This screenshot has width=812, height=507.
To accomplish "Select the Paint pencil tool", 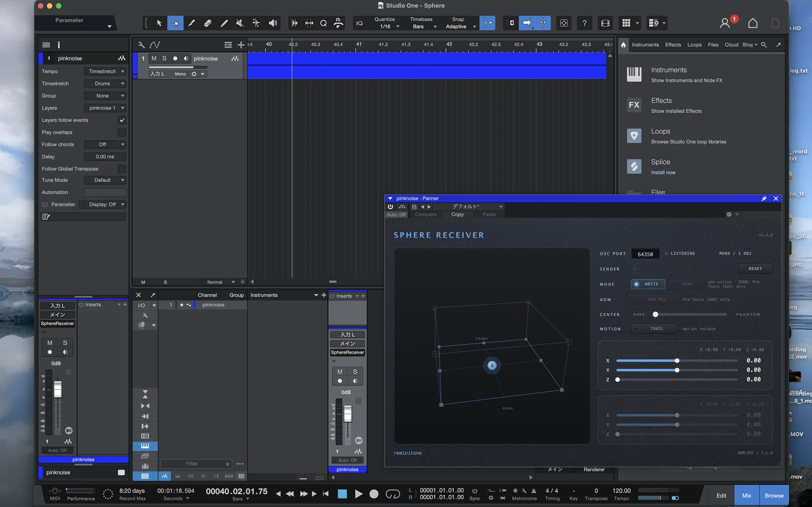I will (x=224, y=23).
